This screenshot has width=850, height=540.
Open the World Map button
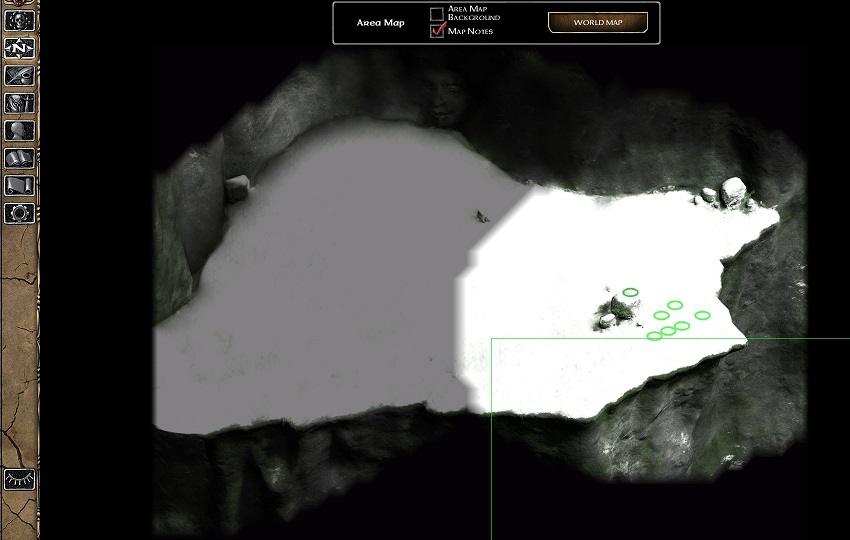point(598,22)
